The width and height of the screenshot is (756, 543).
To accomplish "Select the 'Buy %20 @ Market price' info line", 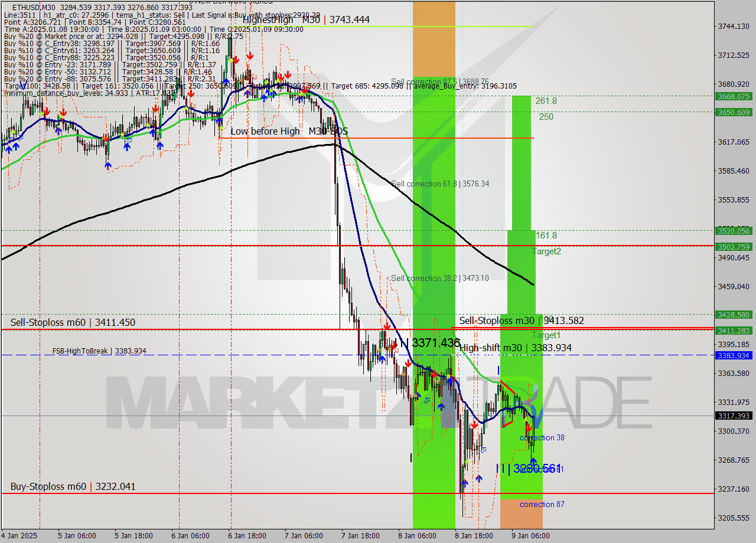I will click(x=124, y=37).
